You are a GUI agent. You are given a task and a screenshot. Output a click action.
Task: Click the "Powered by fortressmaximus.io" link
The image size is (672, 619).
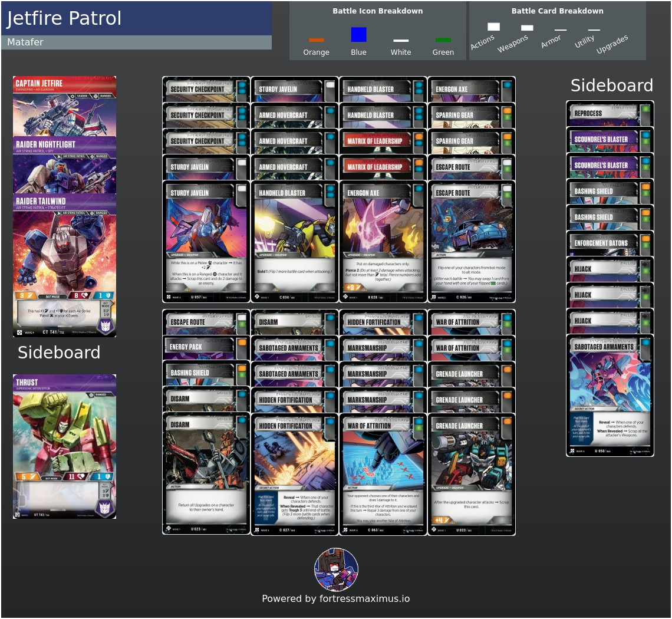tap(336, 598)
